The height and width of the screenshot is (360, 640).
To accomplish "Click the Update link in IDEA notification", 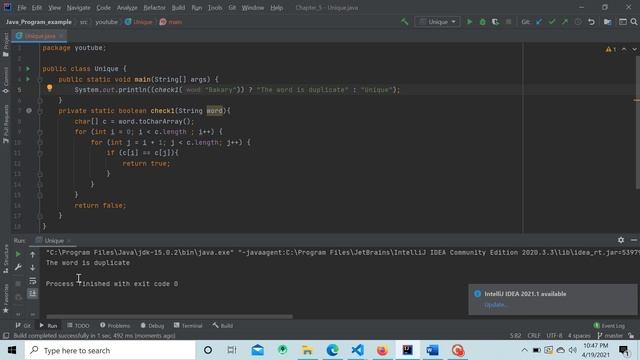I will coord(495,304).
